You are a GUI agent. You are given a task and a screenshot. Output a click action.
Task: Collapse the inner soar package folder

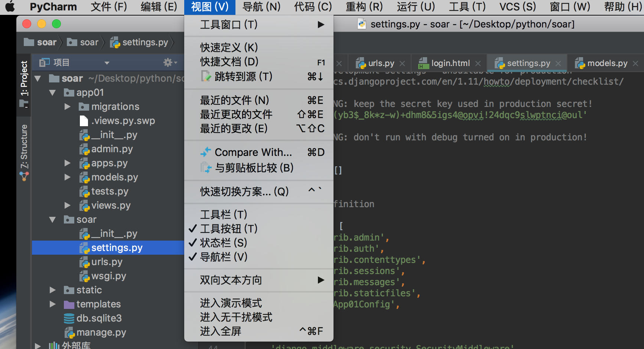[x=52, y=220]
